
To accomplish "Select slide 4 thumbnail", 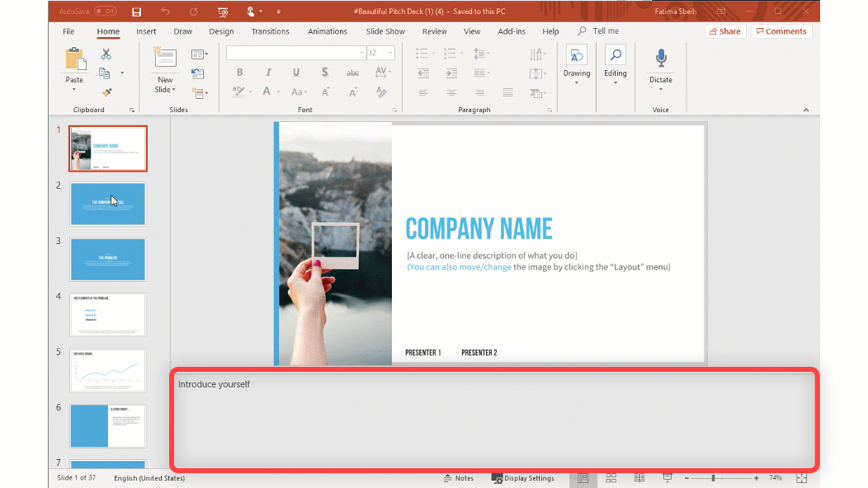I will 108,314.
